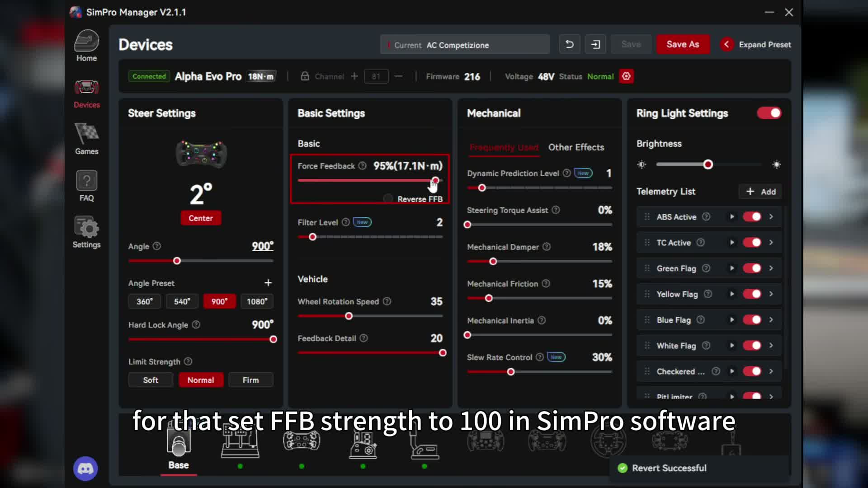The width and height of the screenshot is (868, 488).
Task: Click help icon beside Slew Rate Control
Action: click(x=539, y=357)
